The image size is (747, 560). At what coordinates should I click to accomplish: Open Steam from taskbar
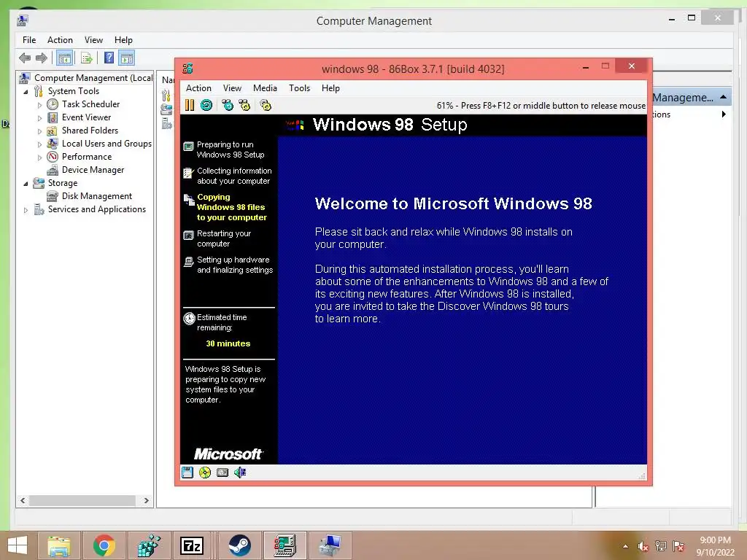(x=239, y=545)
